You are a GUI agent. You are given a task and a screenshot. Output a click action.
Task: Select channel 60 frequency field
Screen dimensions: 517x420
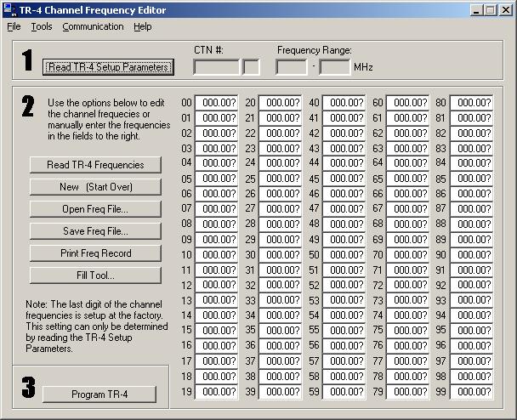(407, 103)
